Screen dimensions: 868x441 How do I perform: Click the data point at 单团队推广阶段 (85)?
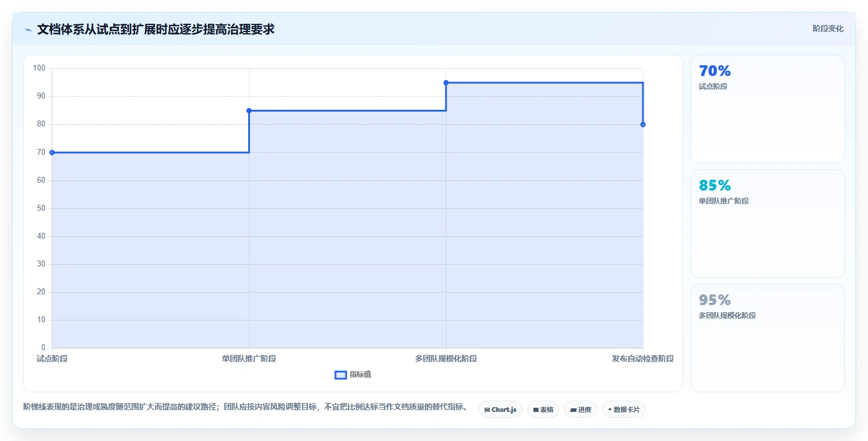pos(249,110)
